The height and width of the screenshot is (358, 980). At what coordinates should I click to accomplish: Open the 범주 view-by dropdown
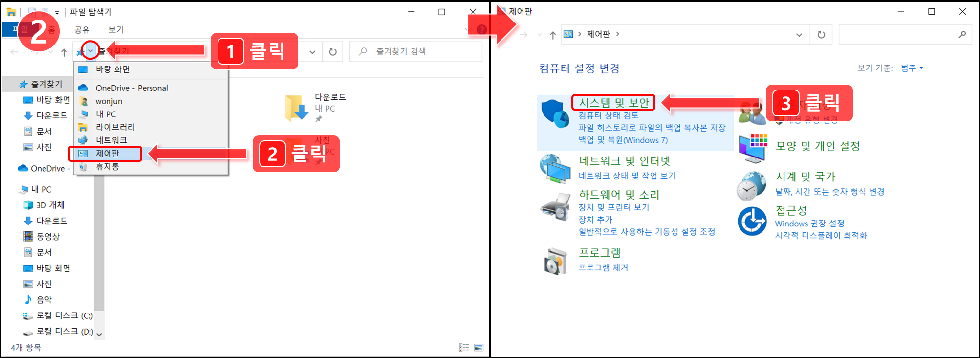[912, 68]
